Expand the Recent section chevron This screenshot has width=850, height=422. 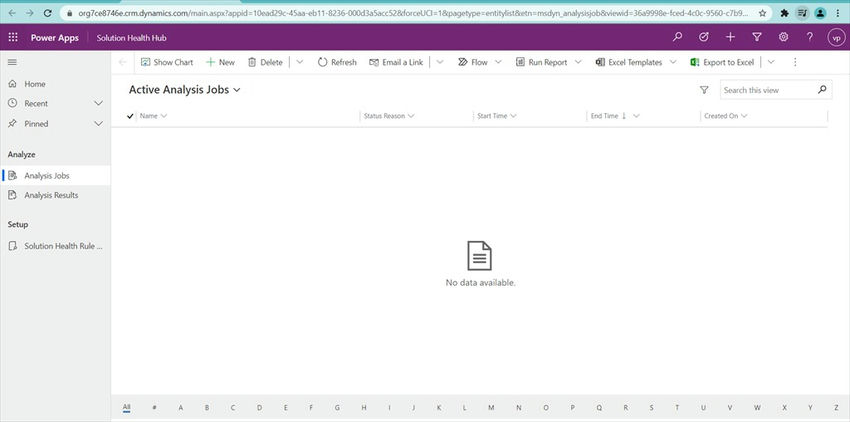coord(99,103)
